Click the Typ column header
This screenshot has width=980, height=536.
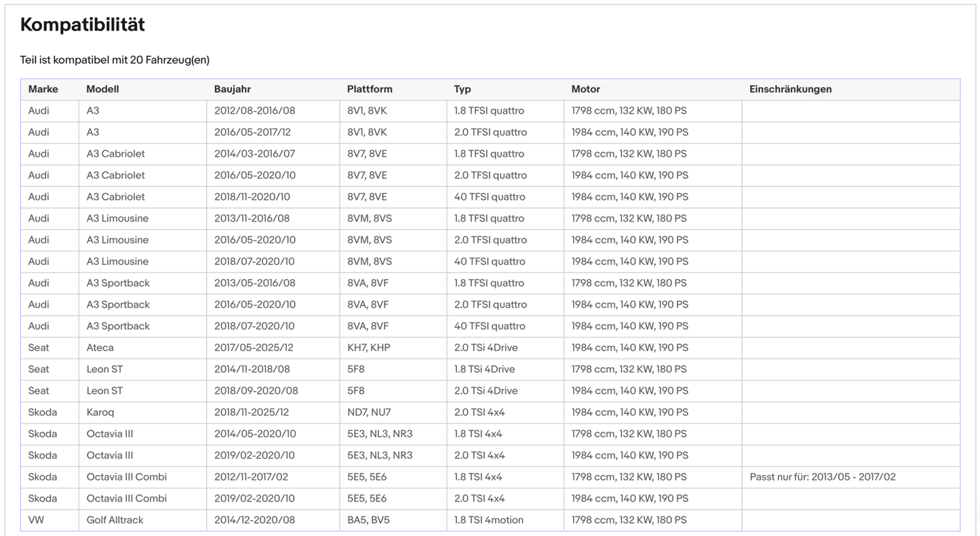tap(462, 89)
